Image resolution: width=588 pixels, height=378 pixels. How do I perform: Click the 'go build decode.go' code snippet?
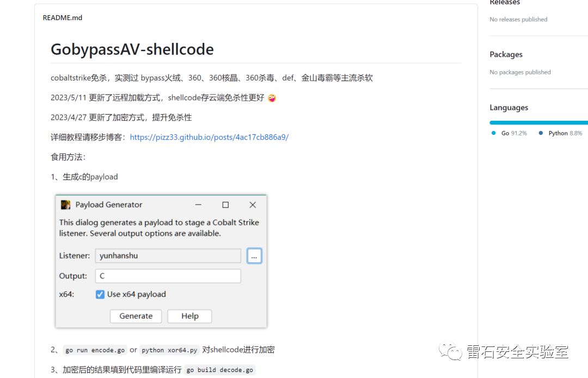point(220,370)
